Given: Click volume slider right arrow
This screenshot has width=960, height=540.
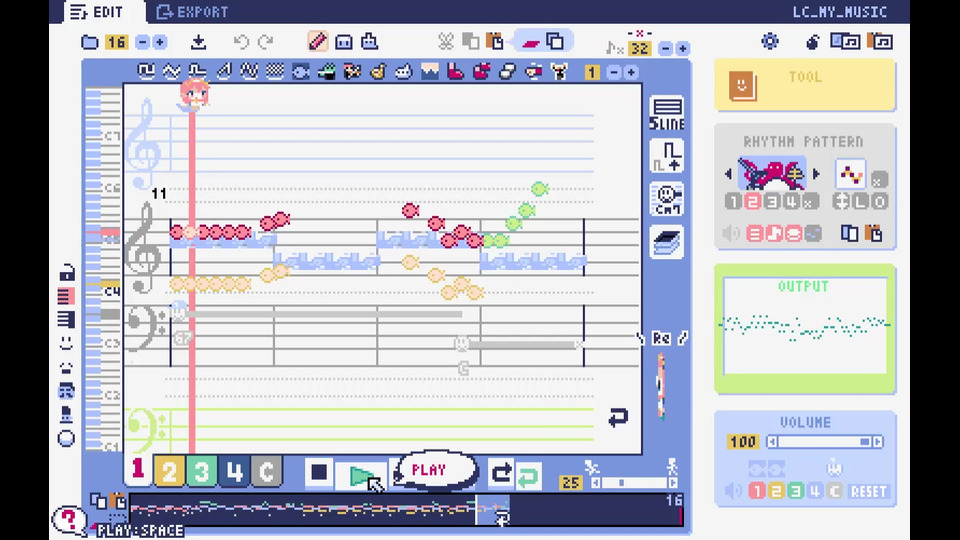Looking at the screenshot, I should tap(879, 442).
